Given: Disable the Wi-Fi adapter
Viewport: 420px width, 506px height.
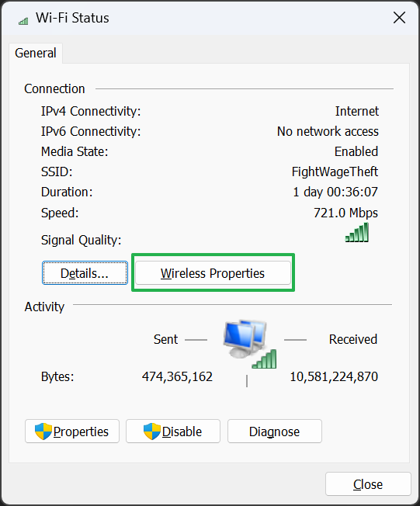Looking at the screenshot, I should point(173,431).
